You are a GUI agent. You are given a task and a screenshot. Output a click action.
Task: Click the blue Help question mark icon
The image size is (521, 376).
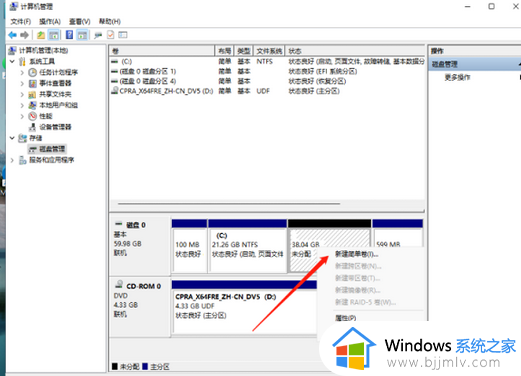(69, 35)
